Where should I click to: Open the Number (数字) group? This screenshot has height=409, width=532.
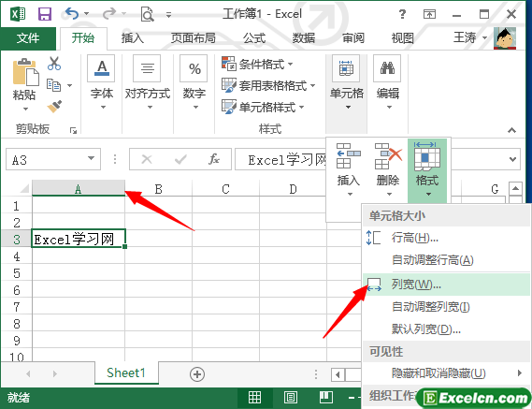(194, 82)
